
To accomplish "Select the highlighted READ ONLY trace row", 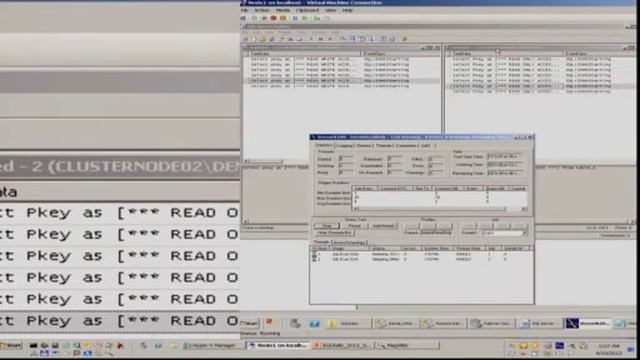I will (x=540, y=86).
